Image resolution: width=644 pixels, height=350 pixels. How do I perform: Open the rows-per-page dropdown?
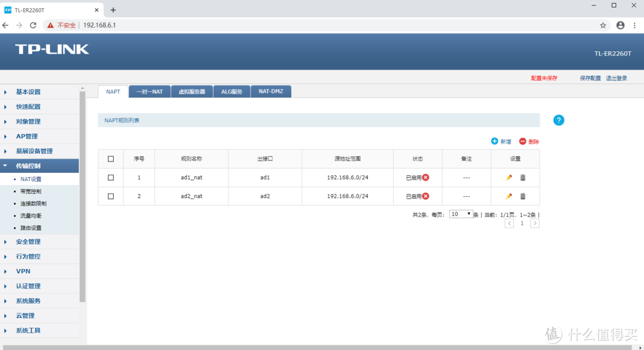click(461, 214)
